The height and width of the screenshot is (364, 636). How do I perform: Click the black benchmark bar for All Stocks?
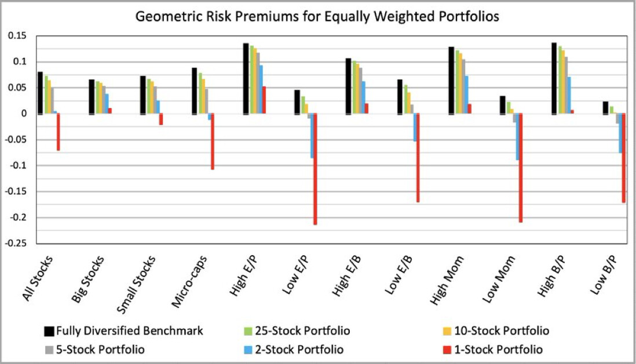pos(41,93)
